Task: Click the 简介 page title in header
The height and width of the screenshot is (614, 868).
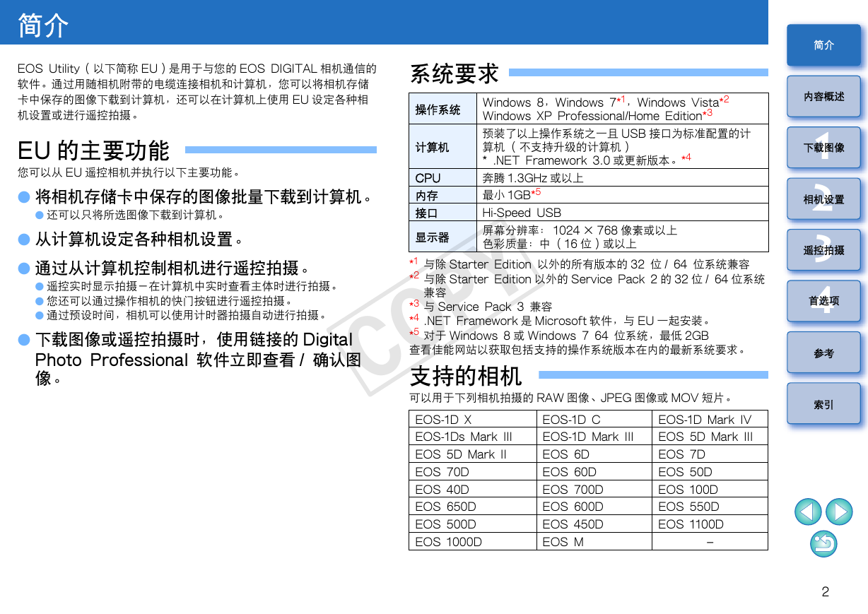Action: click(43, 25)
